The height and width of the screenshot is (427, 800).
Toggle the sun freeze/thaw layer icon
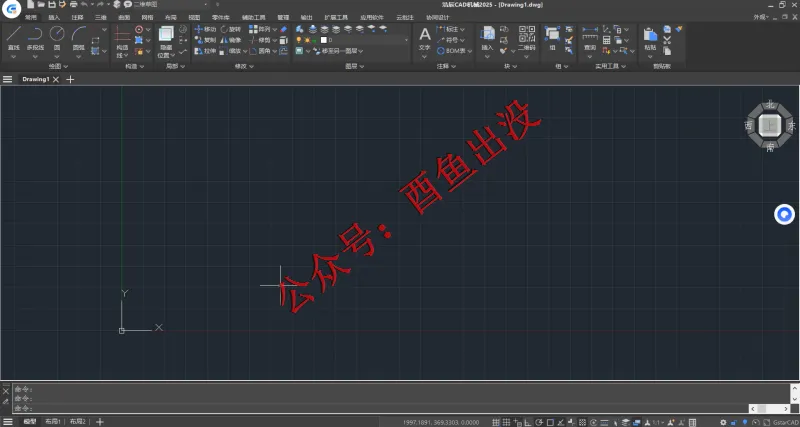[307, 40]
